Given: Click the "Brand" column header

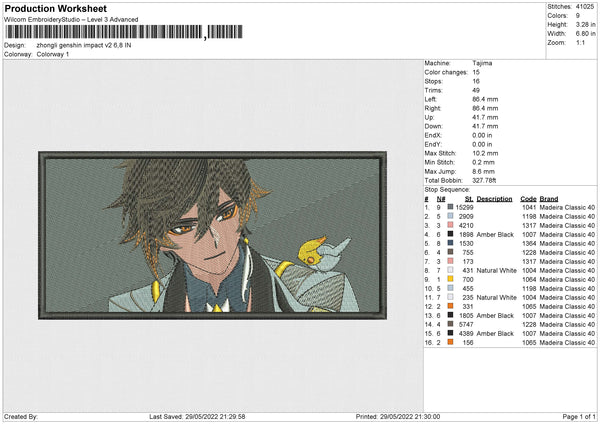Looking at the screenshot, I should (x=549, y=199).
